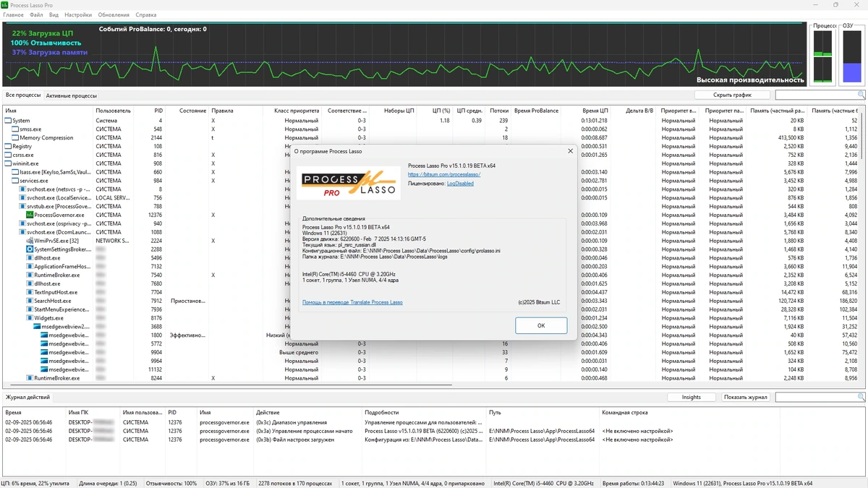Open the Обновления menu
868x488 pixels.
tap(114, 14)
